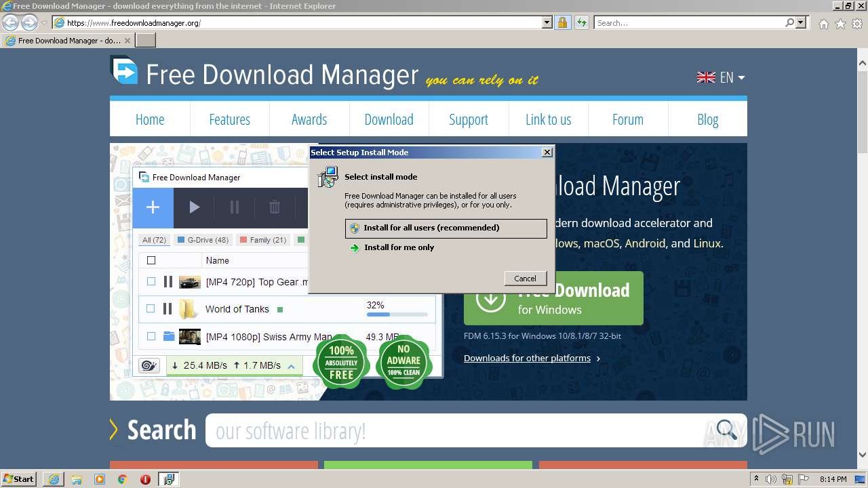This screenshot has width=868, height=488.
Task: Click the pause icon in FDM toolbar
Action: [x=234, y=207]
